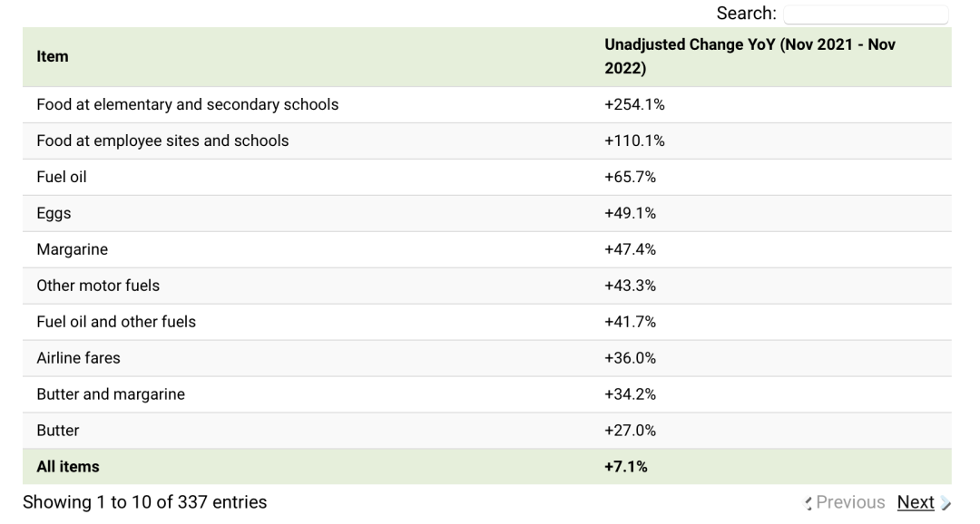Click the arrow icon beside Next
This screenshot has width=980, height=524.
[946, 503]
